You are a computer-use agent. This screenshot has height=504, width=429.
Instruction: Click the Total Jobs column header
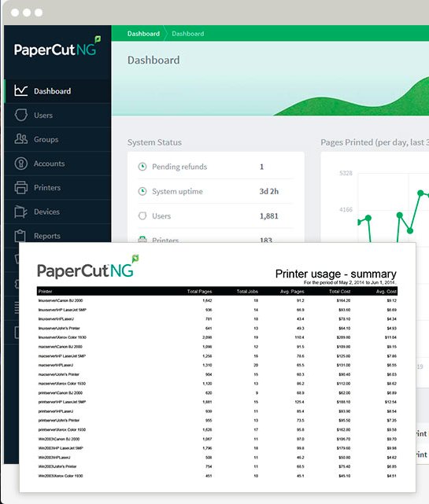click(x=247, y=291)
